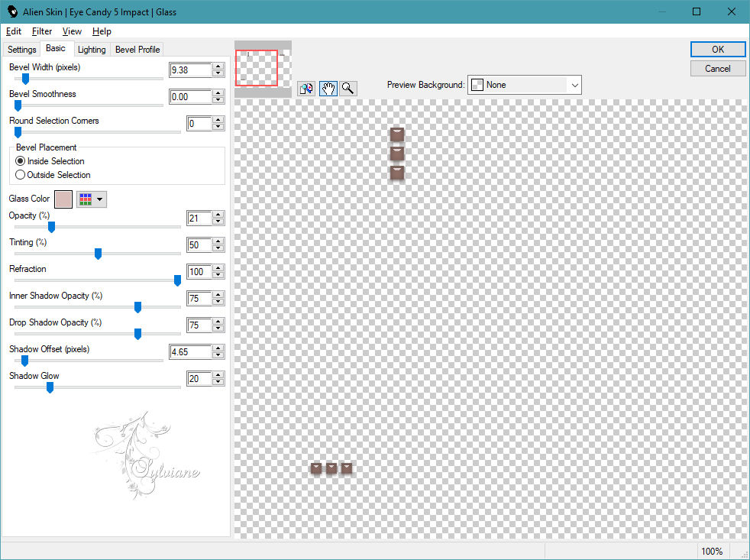
Task: Focus the Refraction value field
Action: (199, 272)
